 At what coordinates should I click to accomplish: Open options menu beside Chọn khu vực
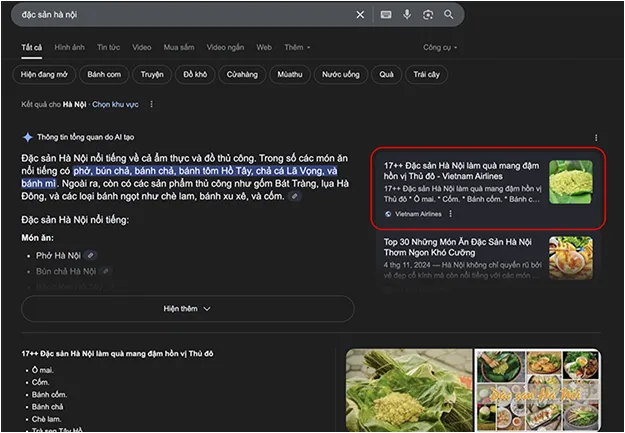(151, 104)
